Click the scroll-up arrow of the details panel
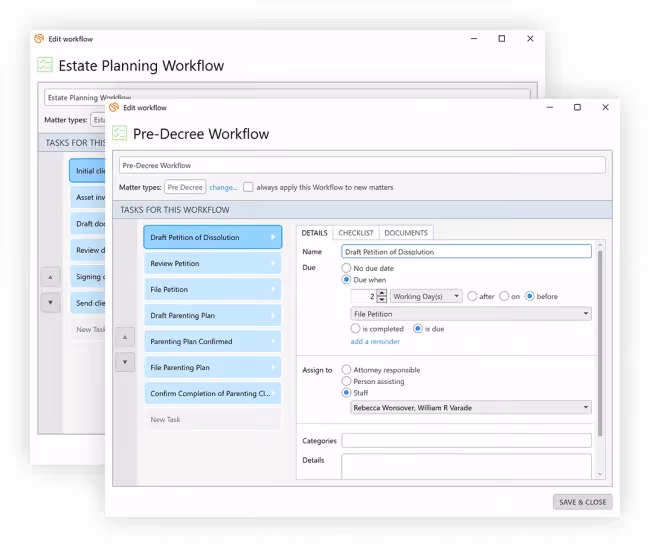 point(600,245)
